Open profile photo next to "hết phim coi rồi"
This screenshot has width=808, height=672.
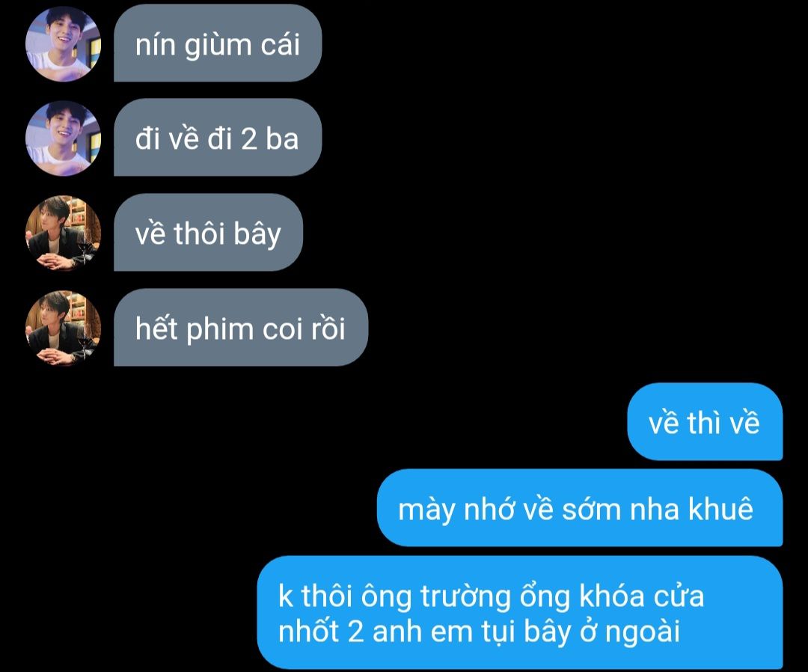(x=63, y=329)
